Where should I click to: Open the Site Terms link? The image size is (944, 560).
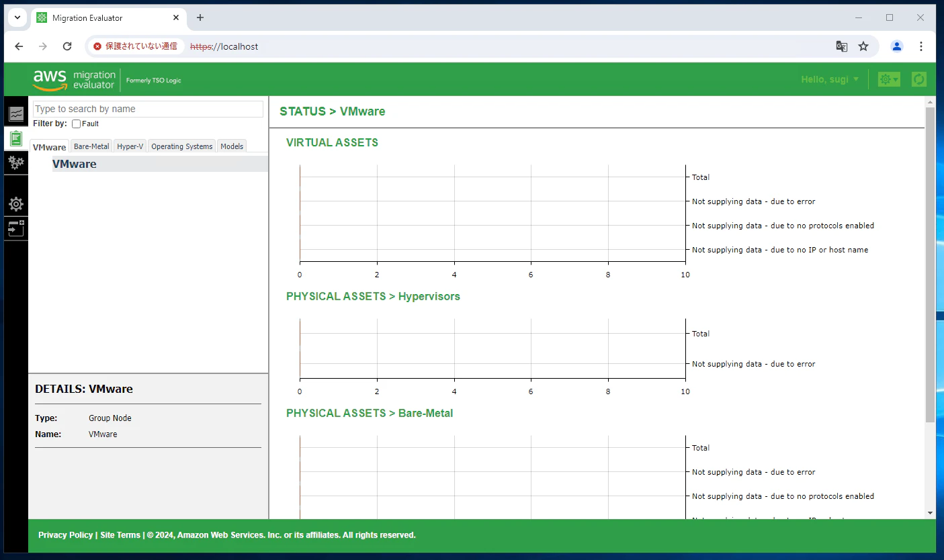coord(120,535)
